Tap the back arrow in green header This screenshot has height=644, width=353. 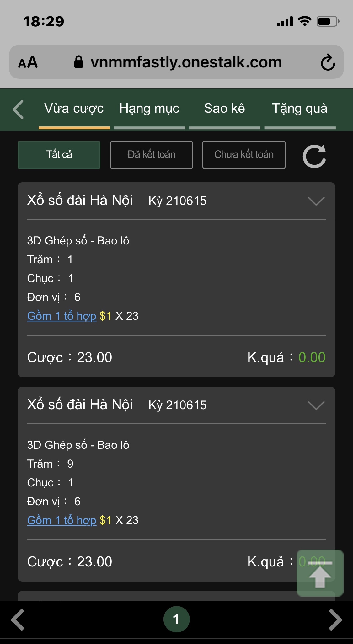[x=19, y=110]
